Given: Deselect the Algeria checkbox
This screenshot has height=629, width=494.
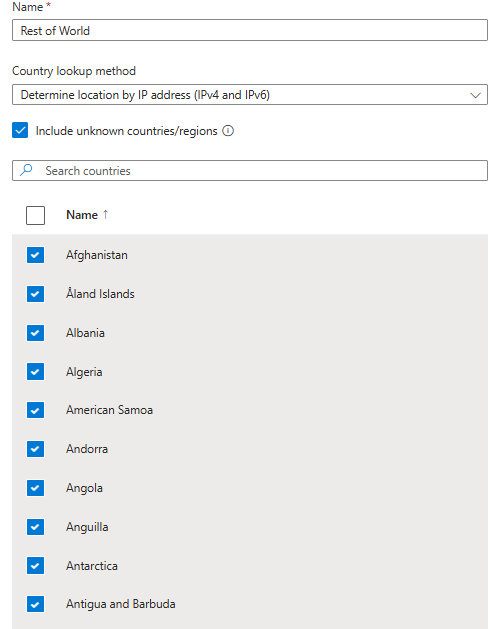Looking at the screenshot, I should click(x=35, y=371).
